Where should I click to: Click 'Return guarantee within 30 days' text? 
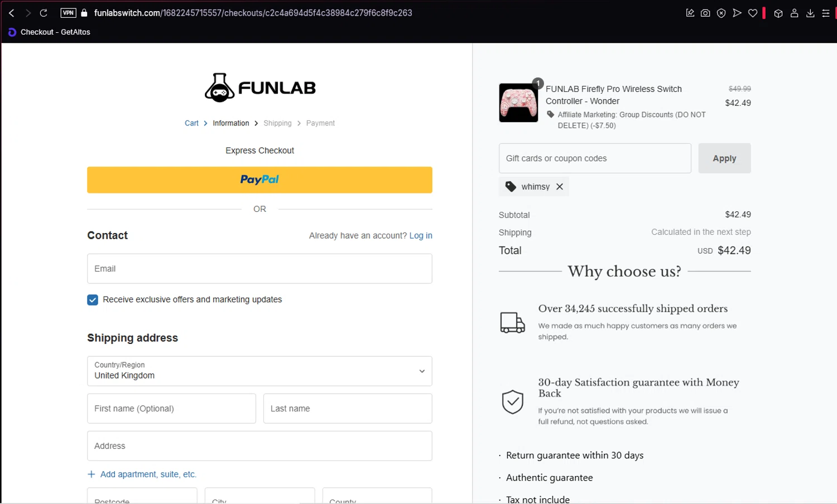pyautogui.click(x=575, y=455)
